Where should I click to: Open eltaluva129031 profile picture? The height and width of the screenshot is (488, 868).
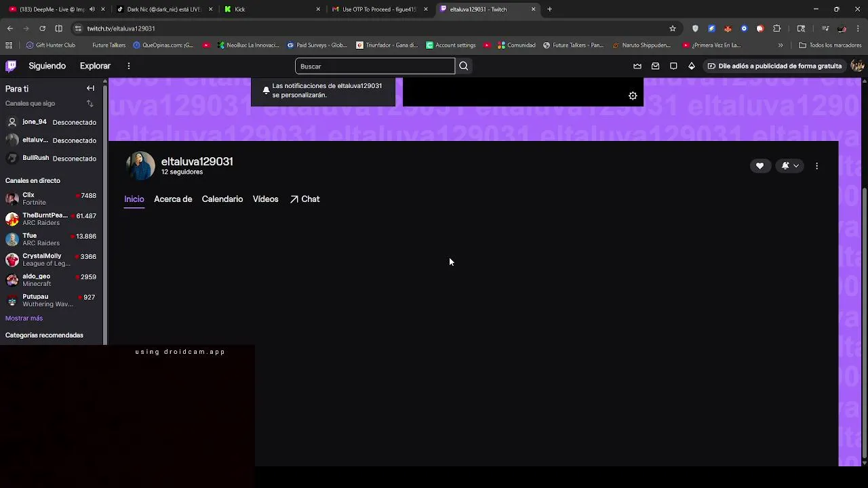click(x=140, y=166)
